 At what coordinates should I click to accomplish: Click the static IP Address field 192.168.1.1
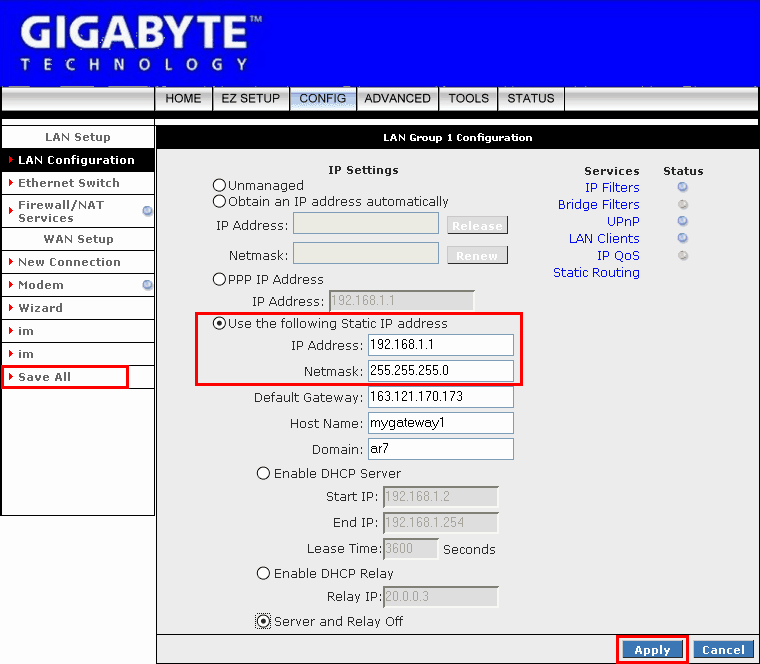pos(441,345)
